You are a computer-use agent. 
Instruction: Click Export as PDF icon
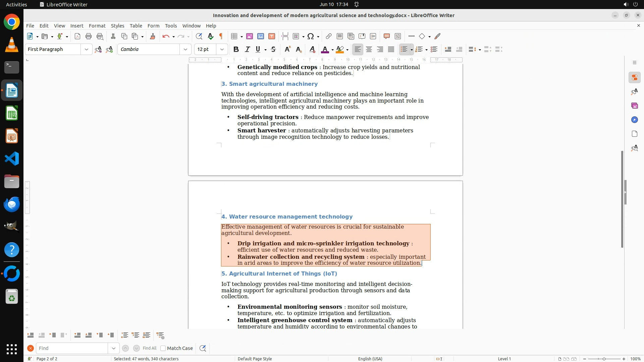77,36
